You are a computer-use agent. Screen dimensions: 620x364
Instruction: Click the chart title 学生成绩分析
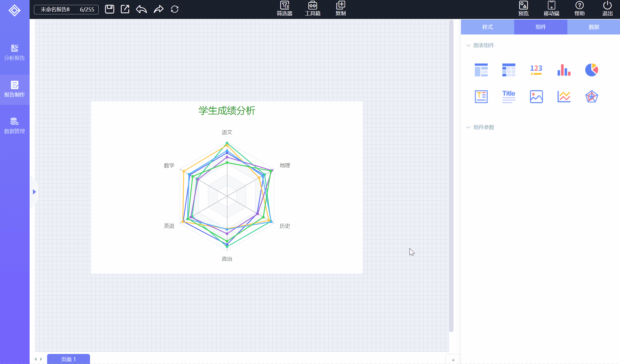pos(227,111)
